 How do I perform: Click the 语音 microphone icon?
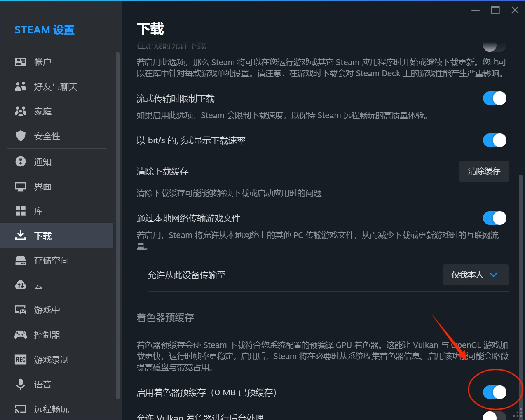tap(21, 384)
